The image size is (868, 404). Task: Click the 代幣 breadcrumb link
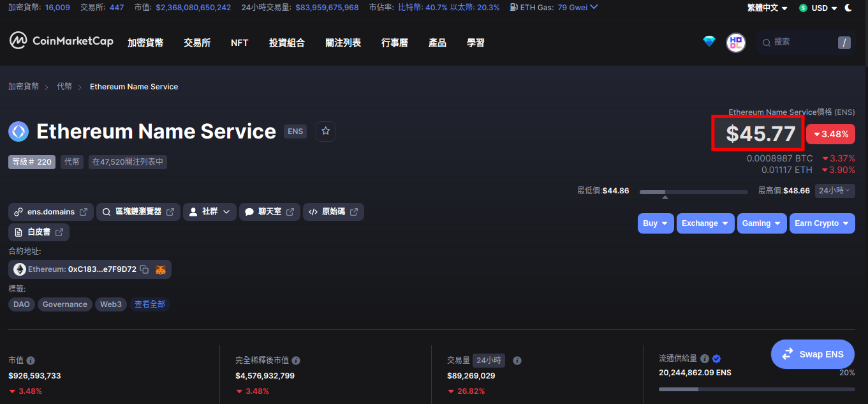64,86
